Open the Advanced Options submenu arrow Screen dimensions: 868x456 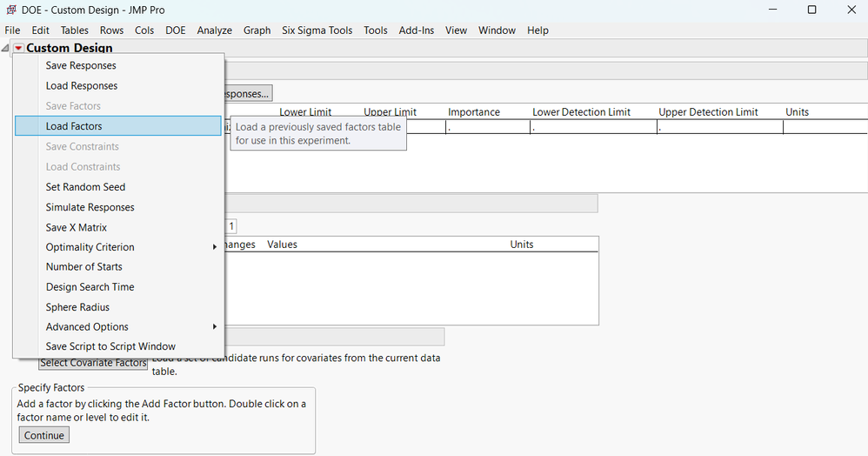coord(215,327)
